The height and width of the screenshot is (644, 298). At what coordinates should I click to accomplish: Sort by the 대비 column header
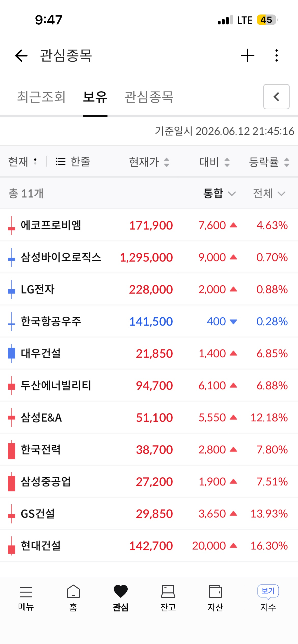(214, 162)
